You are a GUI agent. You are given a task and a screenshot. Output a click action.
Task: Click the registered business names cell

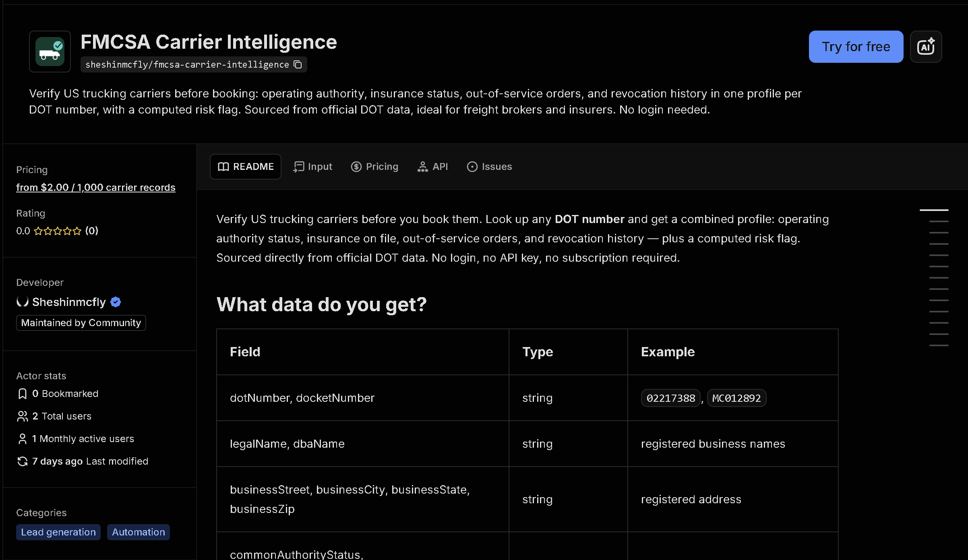click(733, 444)
